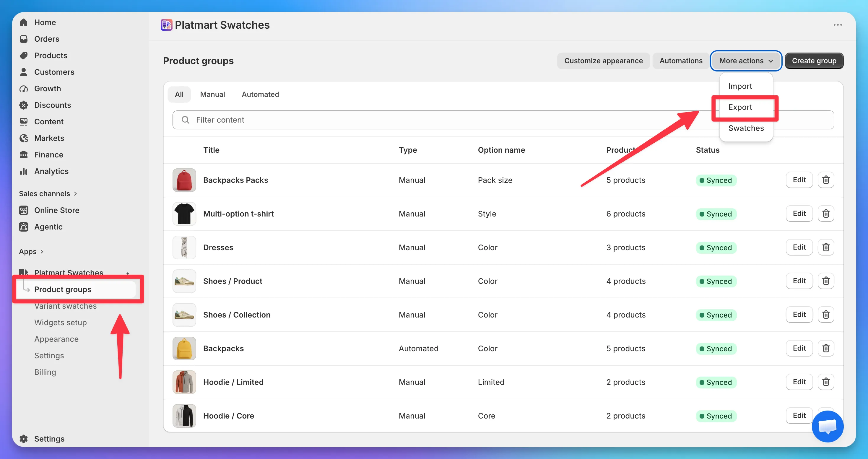Click the Create group button
868x459 pixels.
click(814, 61)
